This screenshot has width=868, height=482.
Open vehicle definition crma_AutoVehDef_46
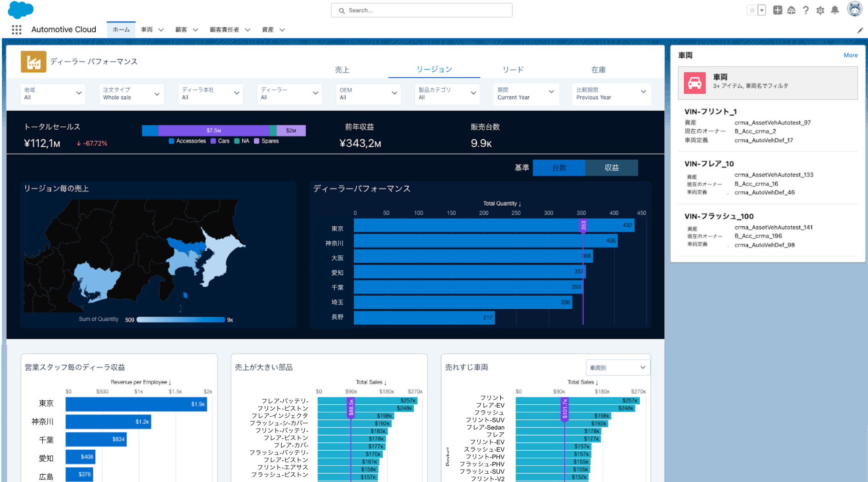click(x=764, y=193)
